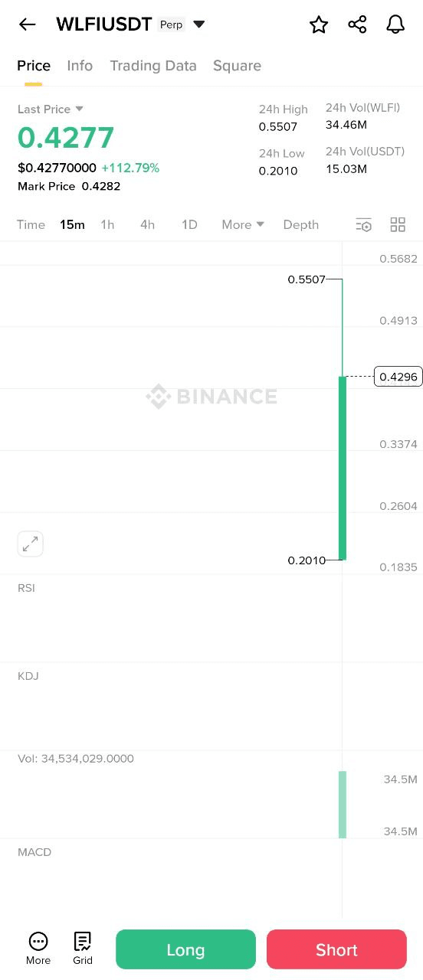The image size is (423, 980).
Task: Expand the More timeframes dropdown
Action: 243,224
